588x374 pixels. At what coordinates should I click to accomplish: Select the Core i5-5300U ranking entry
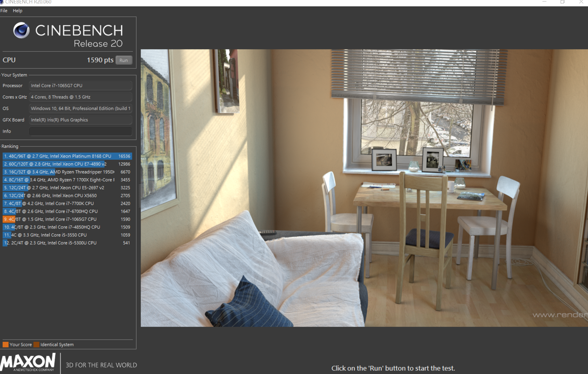point(67,243)
